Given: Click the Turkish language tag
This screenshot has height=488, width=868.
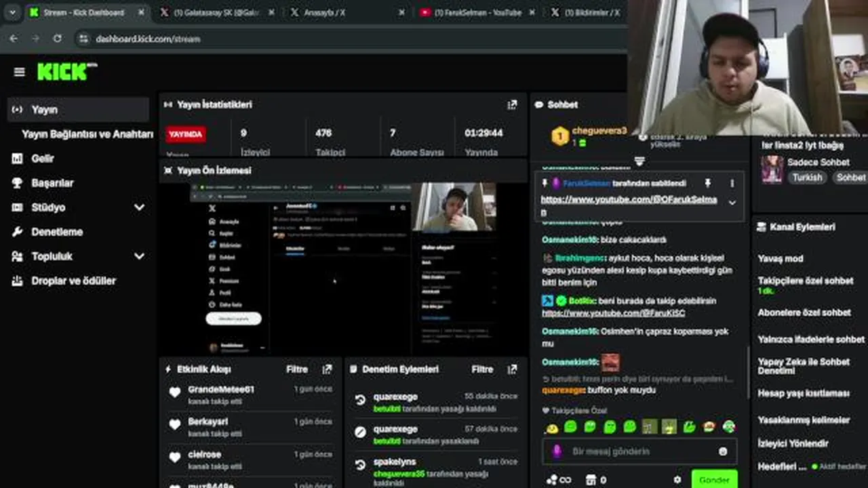Looking at the screenshot, I should click(x=807, y=178).
